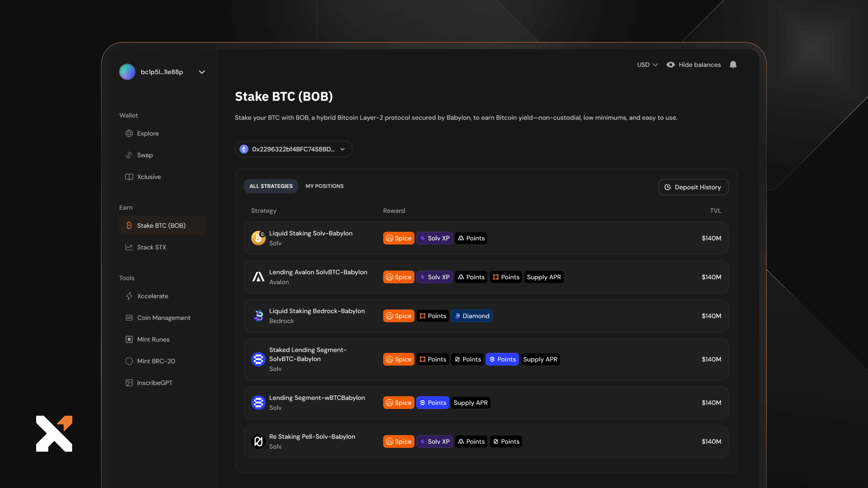868x488 pixels.
Task: Expand the bc1p5l...1le88p wallet dropdown
Action: point(201,72)
